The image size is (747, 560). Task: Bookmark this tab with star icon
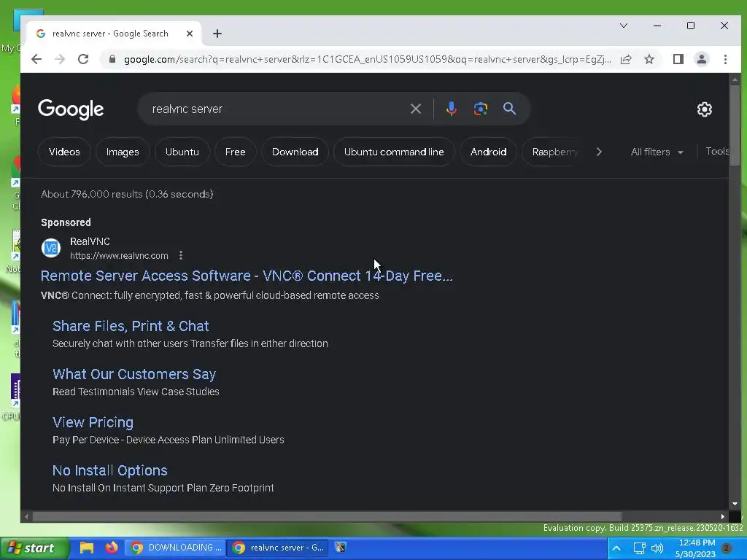(x=649, y=59)
